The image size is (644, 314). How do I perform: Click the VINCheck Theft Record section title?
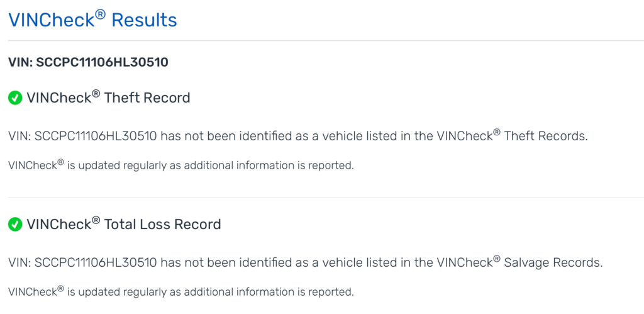pyautogui.click(x=108, y=98)
